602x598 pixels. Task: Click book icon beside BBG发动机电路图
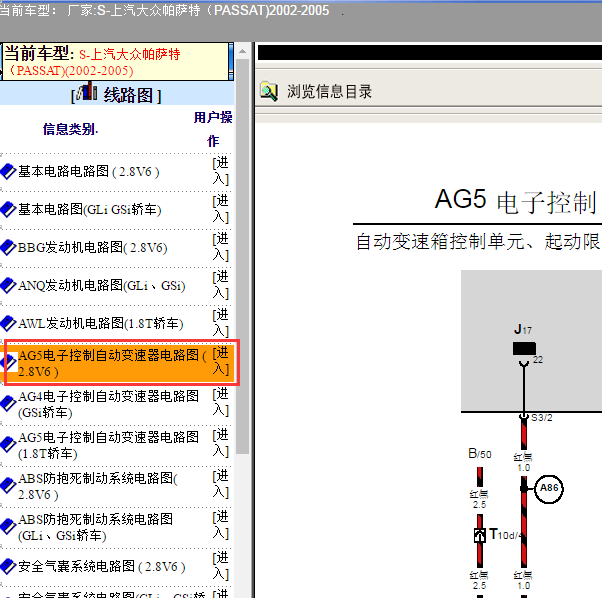[8, 248]
